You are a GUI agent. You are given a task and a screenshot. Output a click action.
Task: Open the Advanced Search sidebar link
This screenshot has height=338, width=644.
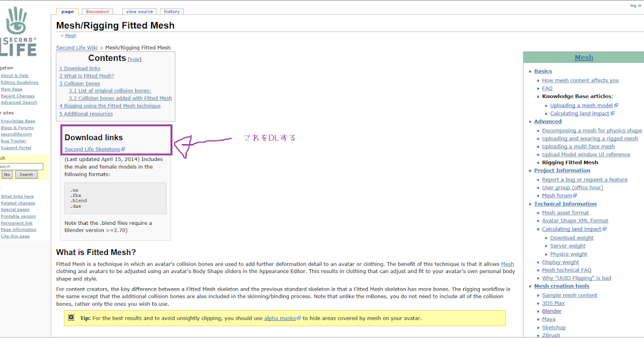pos(19,102)
